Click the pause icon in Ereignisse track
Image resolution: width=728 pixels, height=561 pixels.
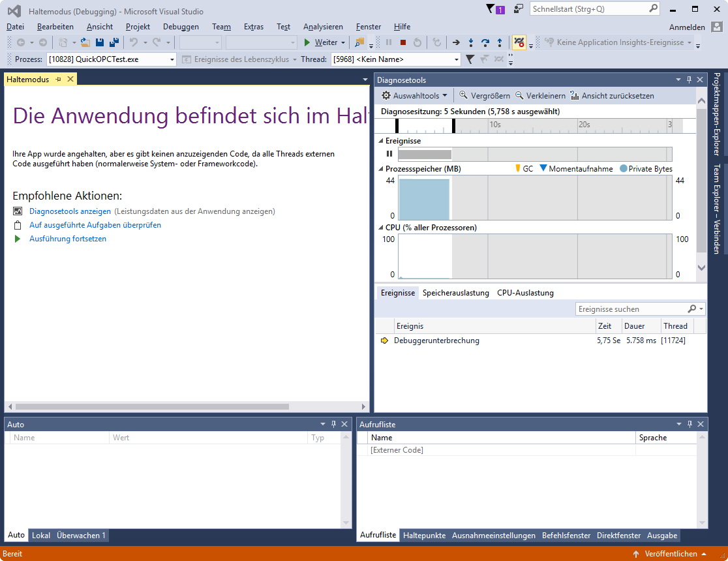click(x=389, y=154)
